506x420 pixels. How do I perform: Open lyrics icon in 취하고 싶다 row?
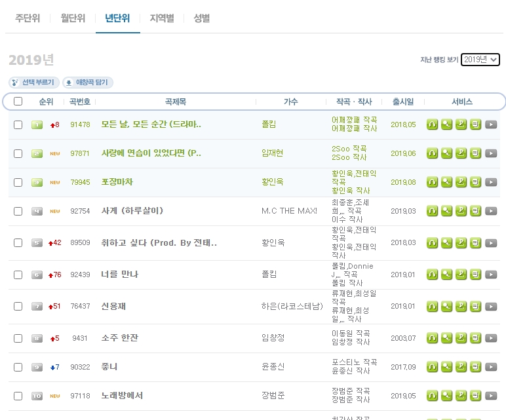(475, 242)
